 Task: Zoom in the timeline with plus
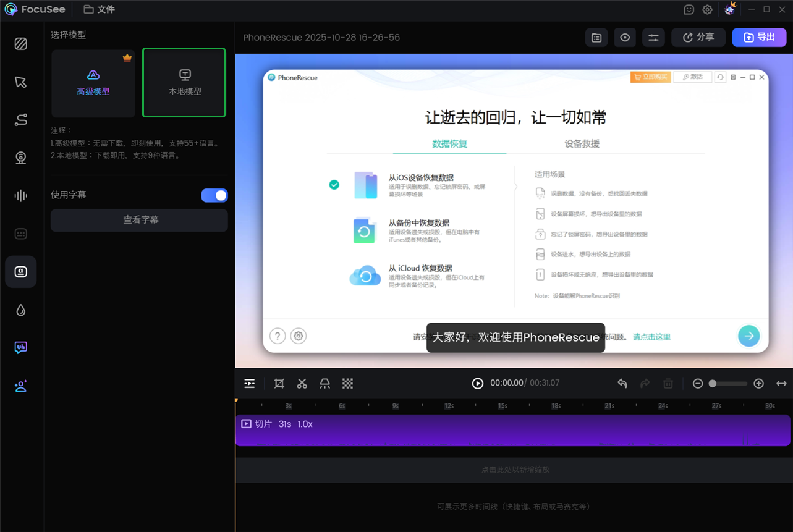(759, 384)
